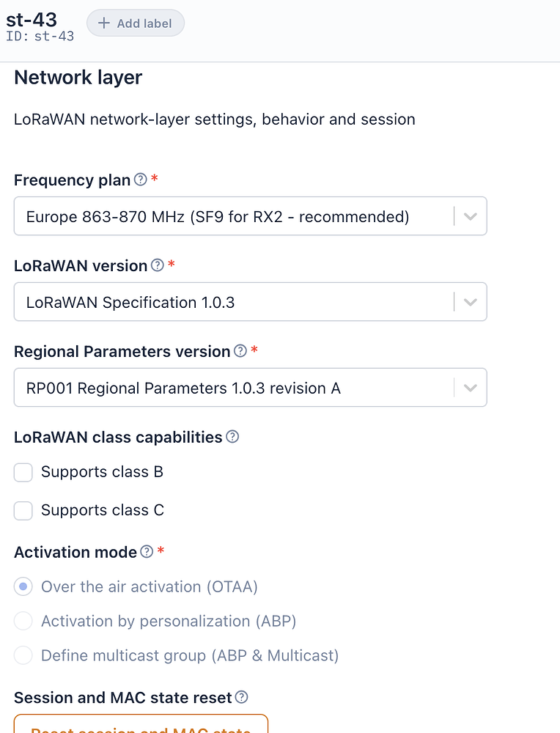The width and height of the screenshot is (560, 733).
Task: Open Session and MAC state reset help
Action: tap(242, 697)
